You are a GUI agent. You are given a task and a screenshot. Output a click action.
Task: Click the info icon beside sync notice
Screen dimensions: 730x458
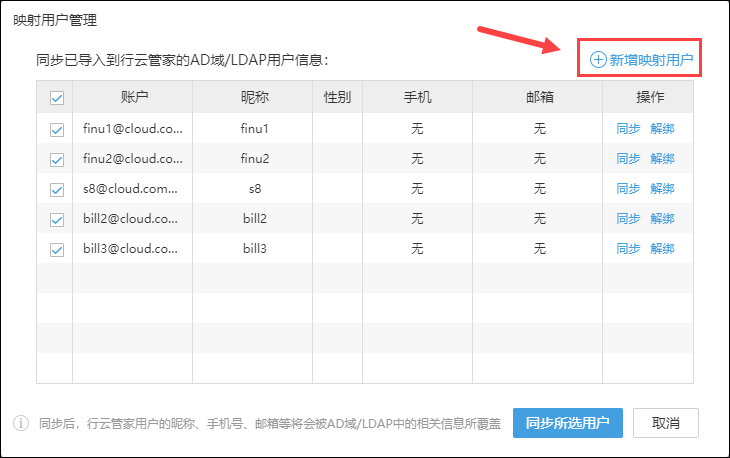(x=21, y=423)
